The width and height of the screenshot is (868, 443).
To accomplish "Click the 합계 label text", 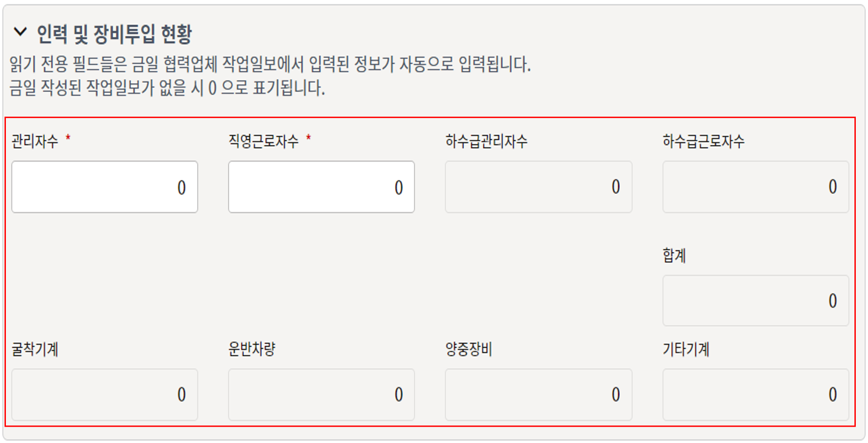I will tap(674, 256).
